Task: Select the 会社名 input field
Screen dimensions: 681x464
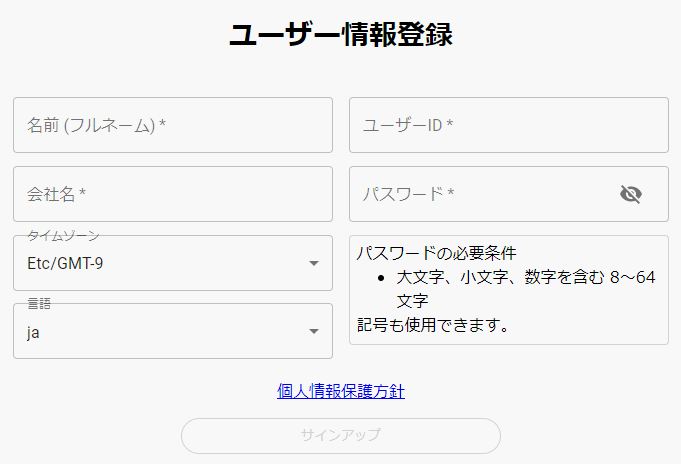Action: click(173, 194)
